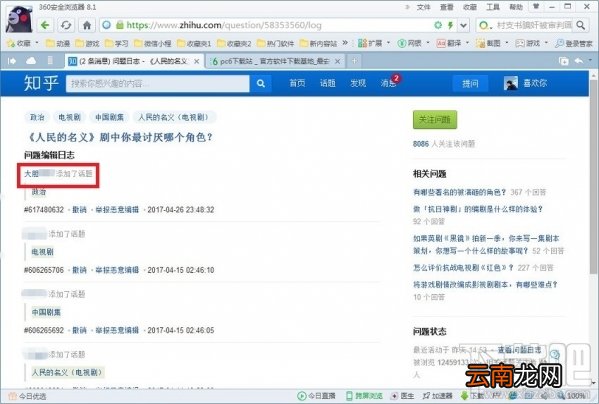Open the 收藏 menu in the title bar
The height and width of the screenshot is (404, 599).
469,7
